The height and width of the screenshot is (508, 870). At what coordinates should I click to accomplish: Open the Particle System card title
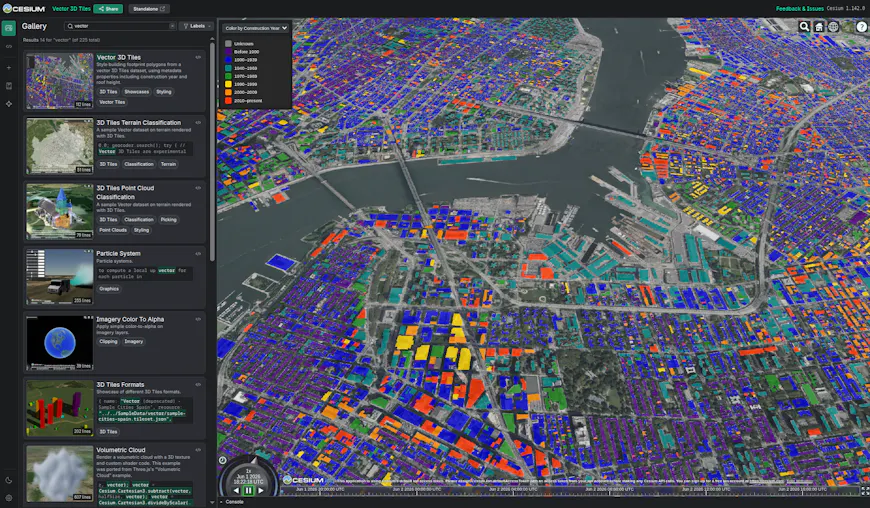click(x=118, y=253)
